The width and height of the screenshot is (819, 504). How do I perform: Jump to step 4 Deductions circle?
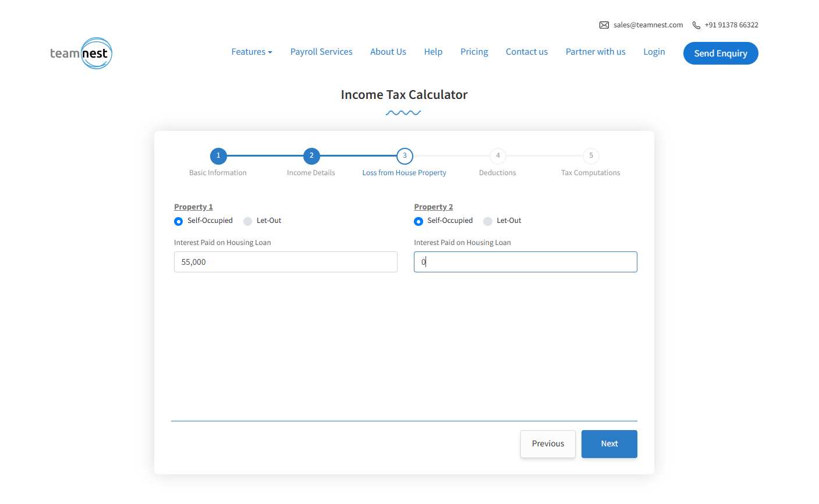click(x=498, y=155)
